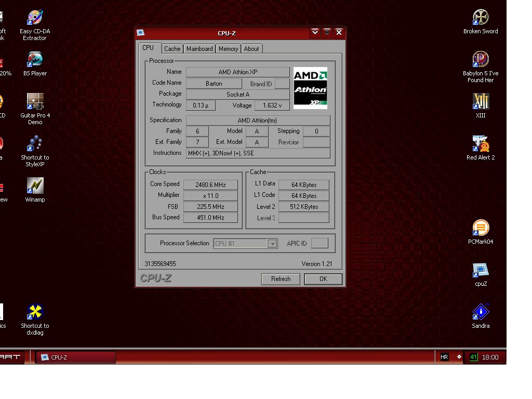532x399 pixels.
Task: Open the About tab in CPU-Z
Action: point(251,49)
